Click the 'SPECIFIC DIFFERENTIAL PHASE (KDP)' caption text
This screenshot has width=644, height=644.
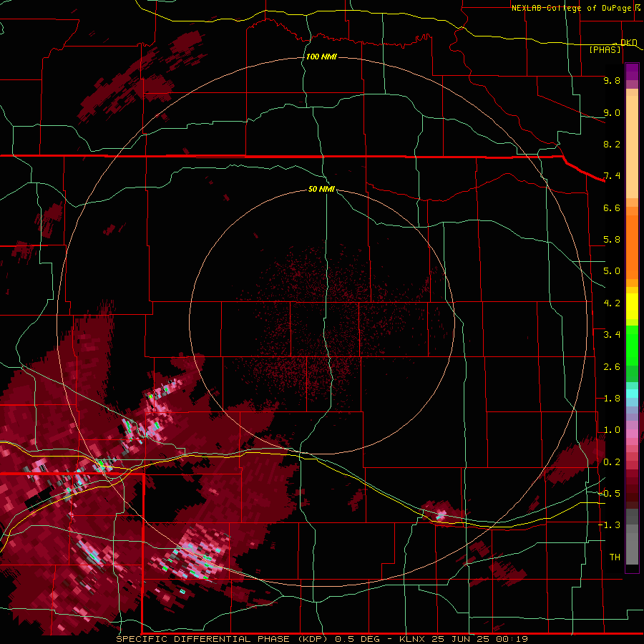(x=222, y=639)
